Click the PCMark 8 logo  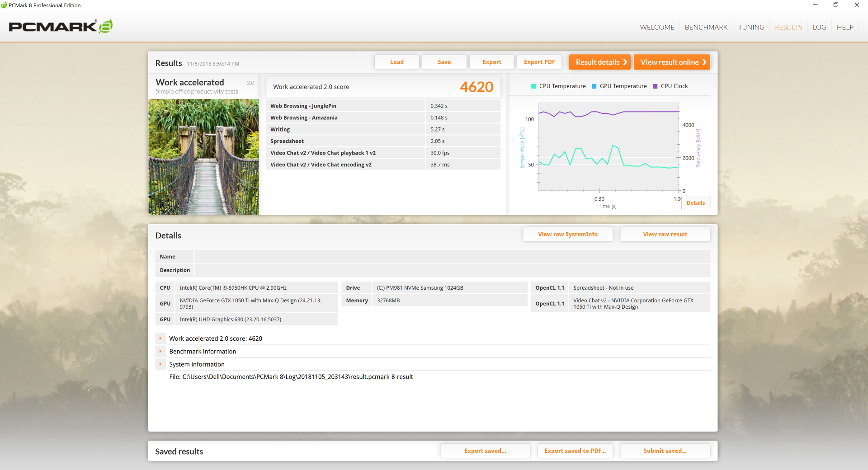point(61,27)
